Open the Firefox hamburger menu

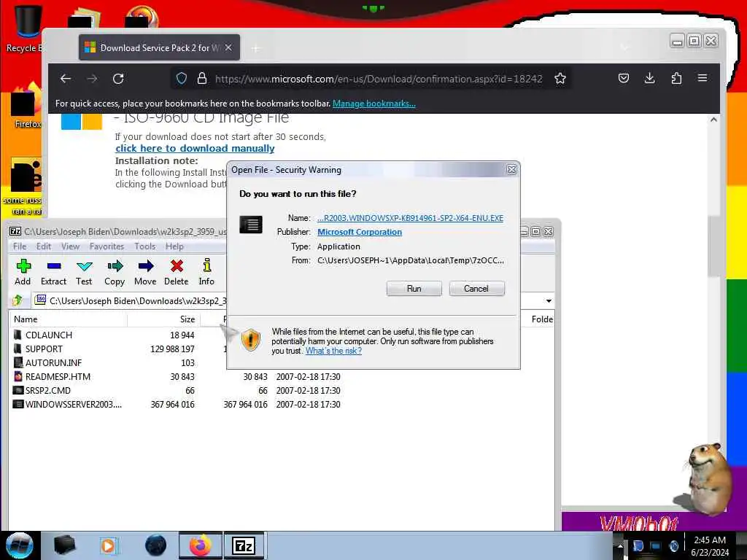point(703,78)
